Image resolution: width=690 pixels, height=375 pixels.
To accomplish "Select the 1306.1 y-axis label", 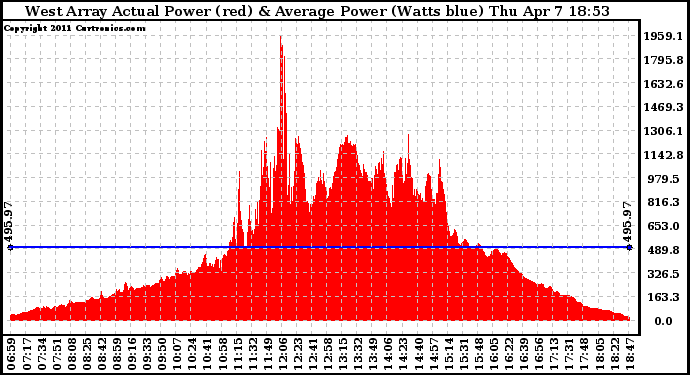I will point(663,131).
